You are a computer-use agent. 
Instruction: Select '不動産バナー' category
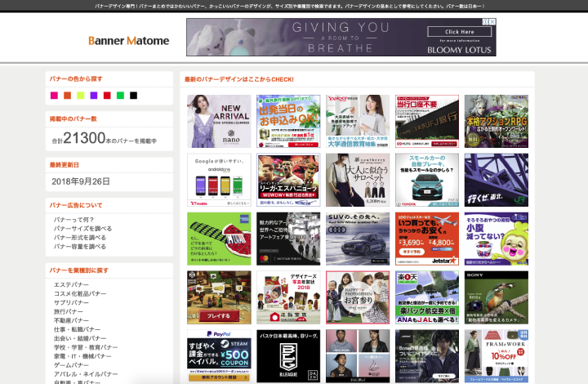pyautogui.click(x=71, y=320)
